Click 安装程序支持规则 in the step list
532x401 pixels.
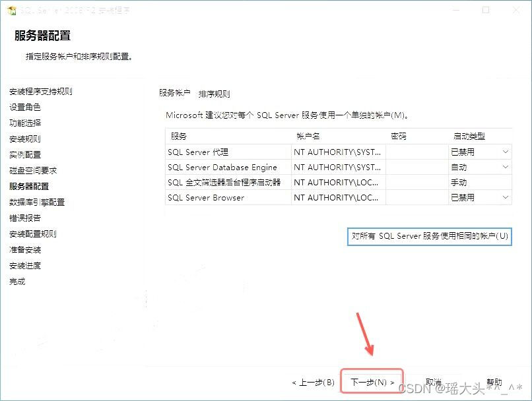pos(41,92)
